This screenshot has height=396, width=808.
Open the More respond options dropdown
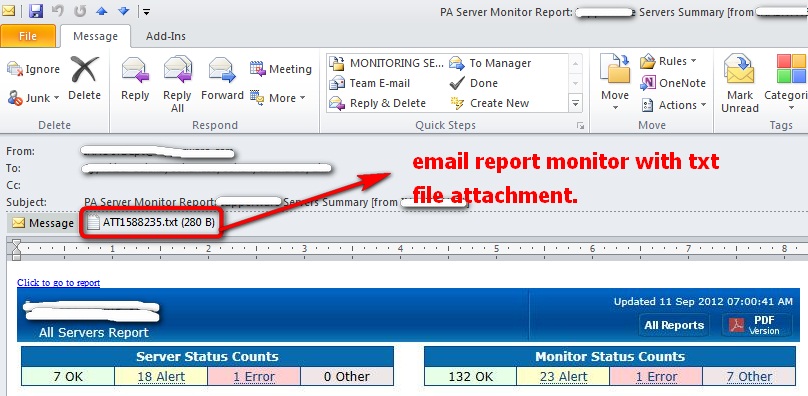(278, 97)
